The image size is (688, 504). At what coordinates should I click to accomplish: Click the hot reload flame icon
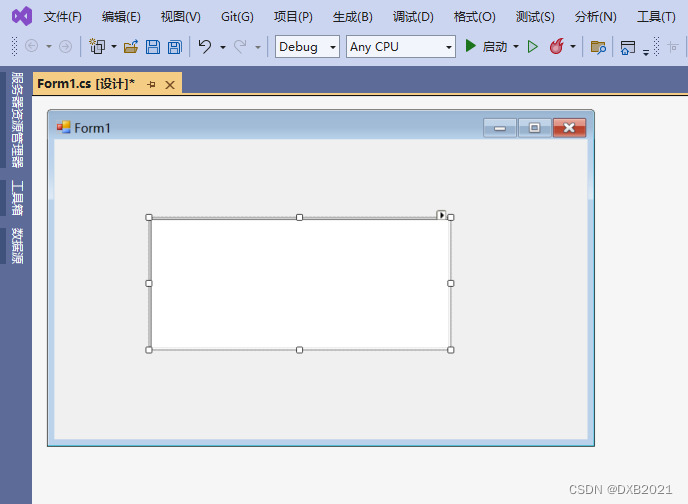click(x=556, y=46)
